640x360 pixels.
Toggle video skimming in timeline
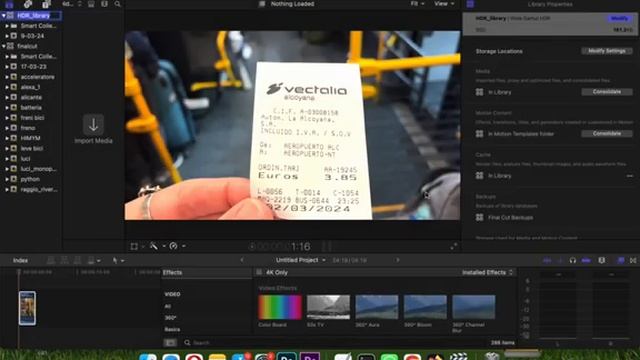[x=547, y=260]
